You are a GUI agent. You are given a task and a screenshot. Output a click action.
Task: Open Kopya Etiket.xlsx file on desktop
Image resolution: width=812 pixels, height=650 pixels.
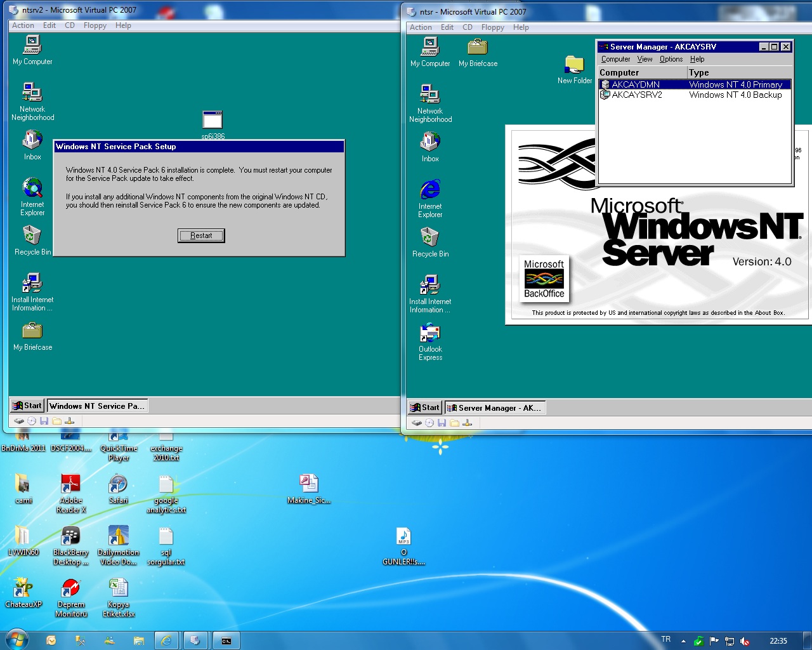(x=118, y=597)
